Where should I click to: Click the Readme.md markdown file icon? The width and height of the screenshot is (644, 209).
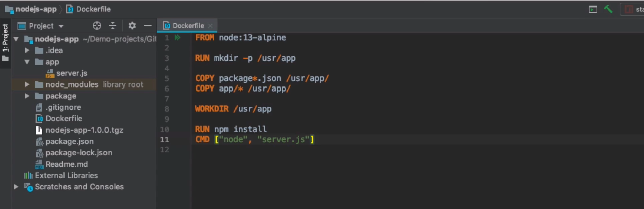point(39,164)
